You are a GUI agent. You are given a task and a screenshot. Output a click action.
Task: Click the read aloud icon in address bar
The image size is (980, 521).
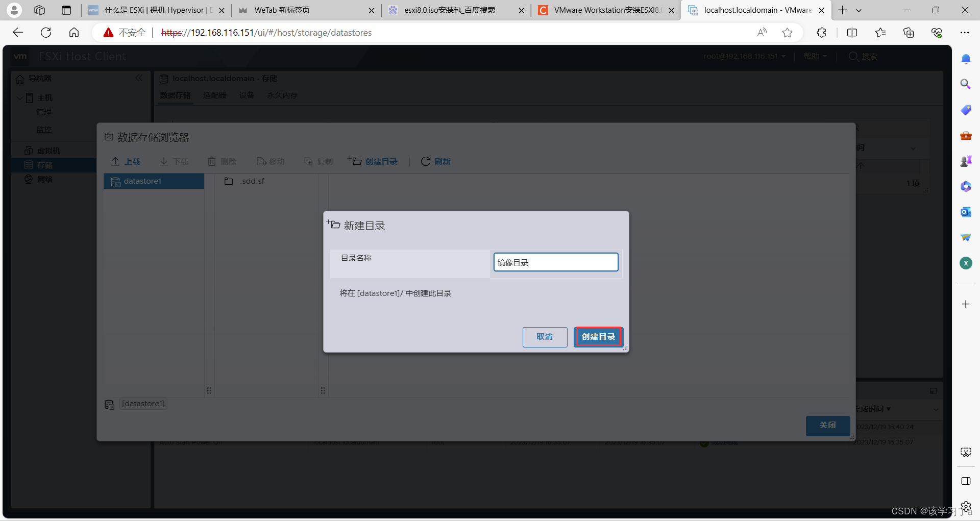(762, 33)
